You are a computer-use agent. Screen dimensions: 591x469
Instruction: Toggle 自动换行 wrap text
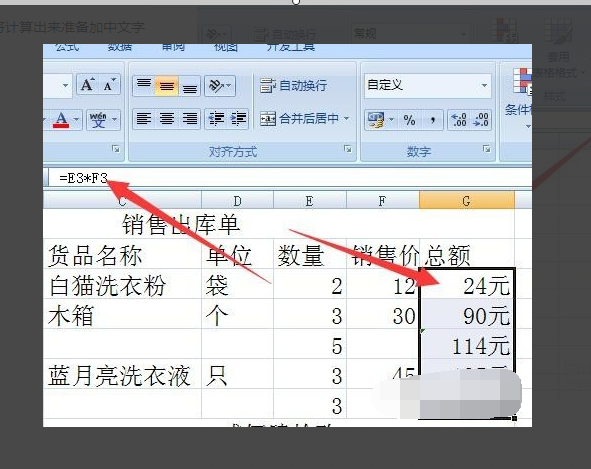(293, 86)
